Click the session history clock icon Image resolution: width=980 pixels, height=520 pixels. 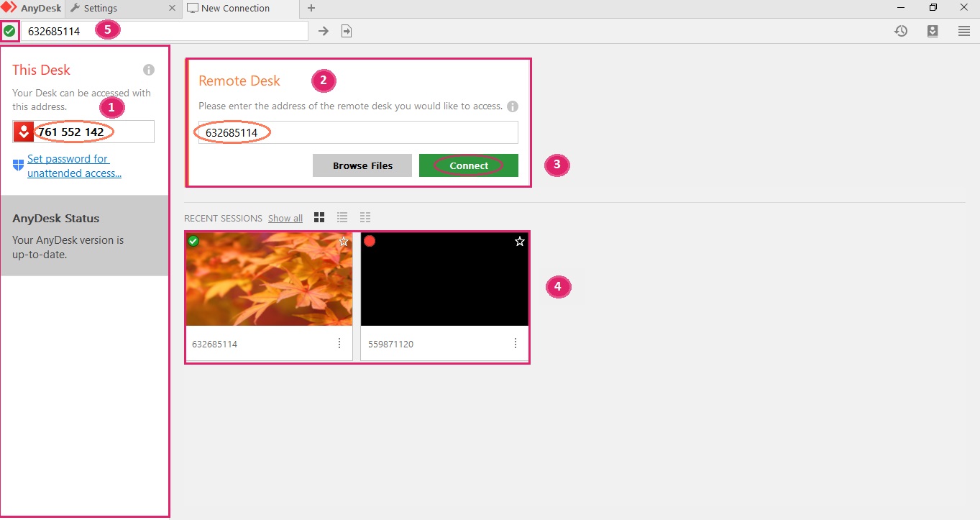pos(900,31)
